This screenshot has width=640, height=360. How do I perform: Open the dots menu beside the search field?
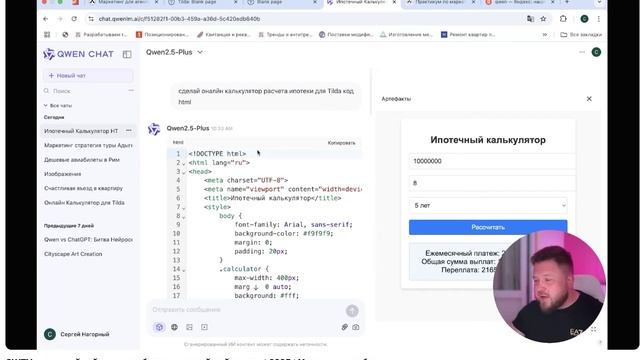point(131,91)
